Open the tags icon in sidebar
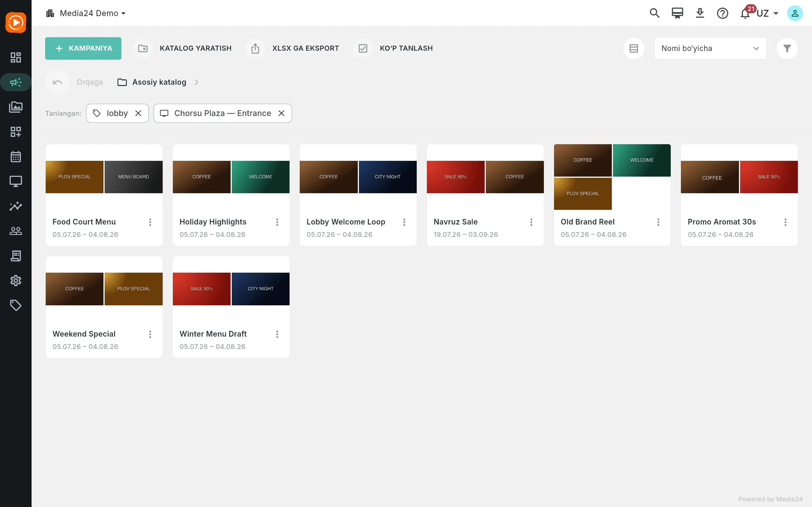Viewport: 812px width, 507px height. click(x=16, y=305)
